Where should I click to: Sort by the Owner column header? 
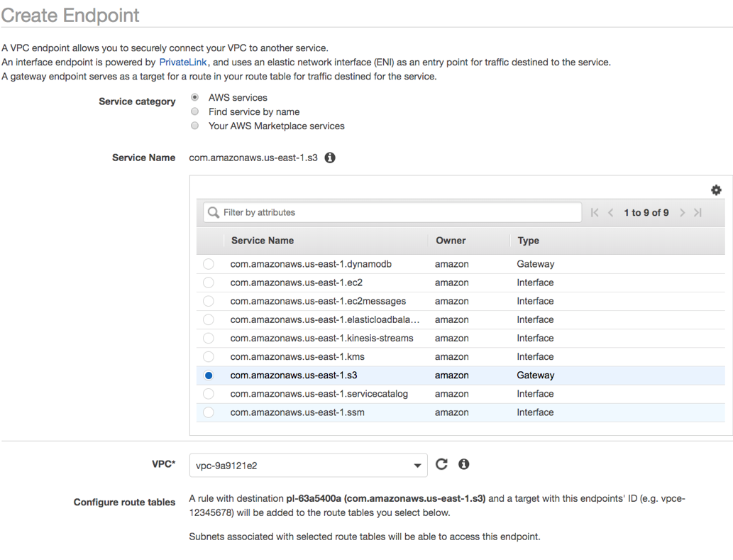click(451, 241)
